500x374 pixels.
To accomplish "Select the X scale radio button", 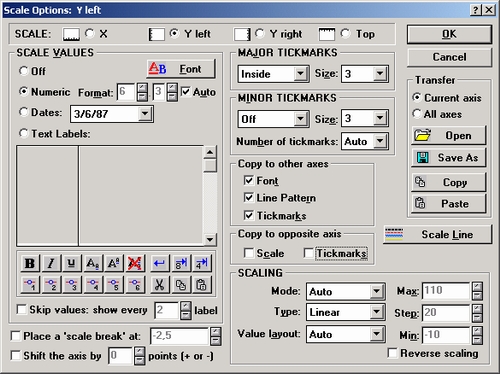I will 89,33.
